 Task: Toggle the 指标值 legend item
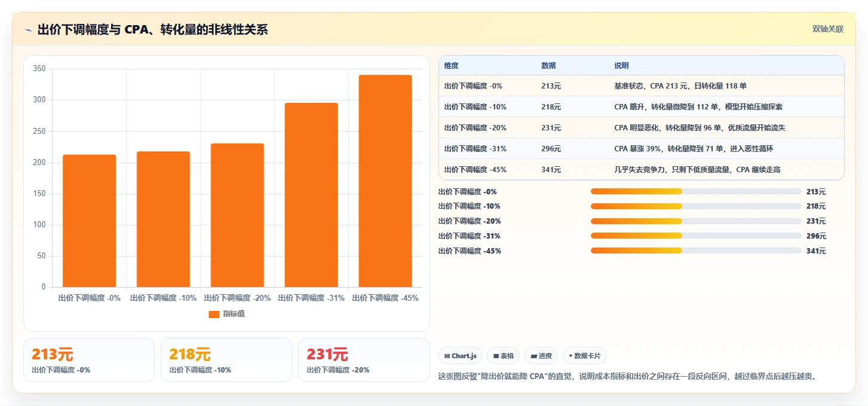click(226, 314)
